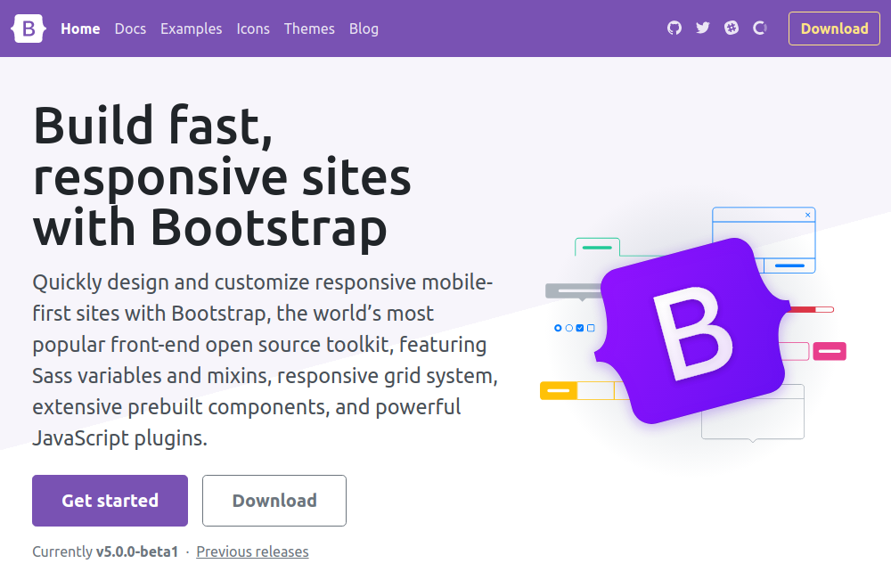Go to the Home nav item
Screen dimensions: 891x588
tap(80, 29)
